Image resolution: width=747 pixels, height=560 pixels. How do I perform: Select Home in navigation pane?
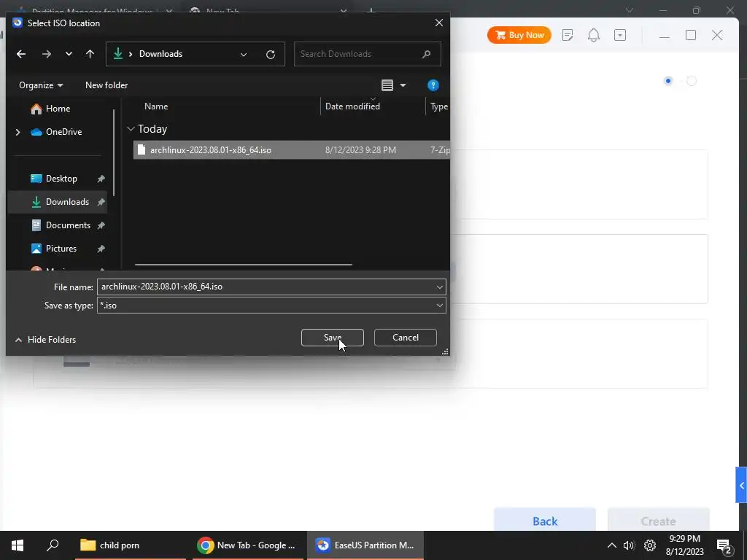(50, 109)
